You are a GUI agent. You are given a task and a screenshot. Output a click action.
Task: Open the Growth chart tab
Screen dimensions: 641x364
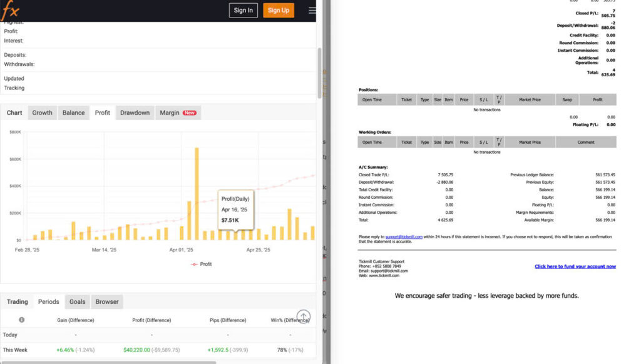tap(42, 113)
